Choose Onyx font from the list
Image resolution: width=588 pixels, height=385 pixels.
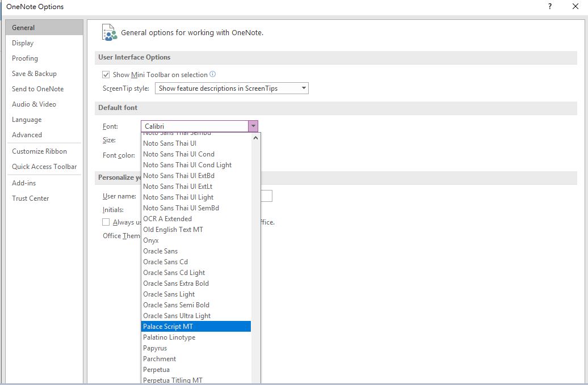pos(196,240)
